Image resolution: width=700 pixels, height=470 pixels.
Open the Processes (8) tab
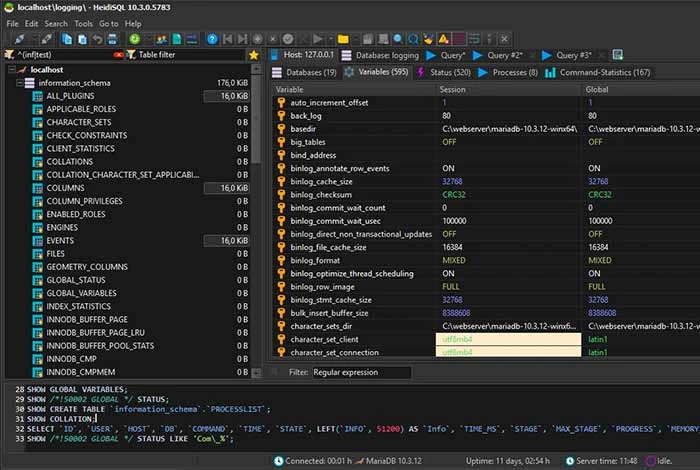click(508, 72)
